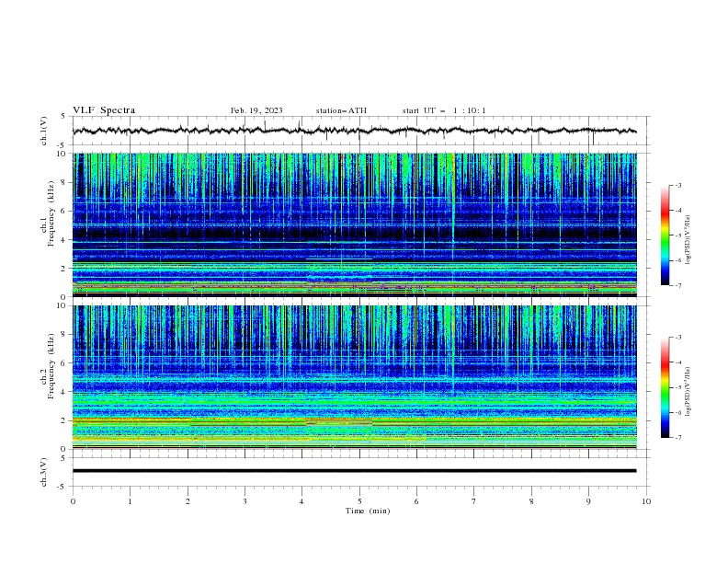Click time axis tick label "6"
The image size is (728, 563).
point(417,501)
